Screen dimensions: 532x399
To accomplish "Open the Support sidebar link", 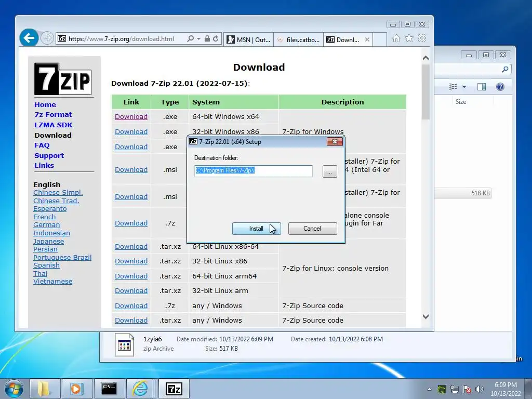I will pos(49,155).
